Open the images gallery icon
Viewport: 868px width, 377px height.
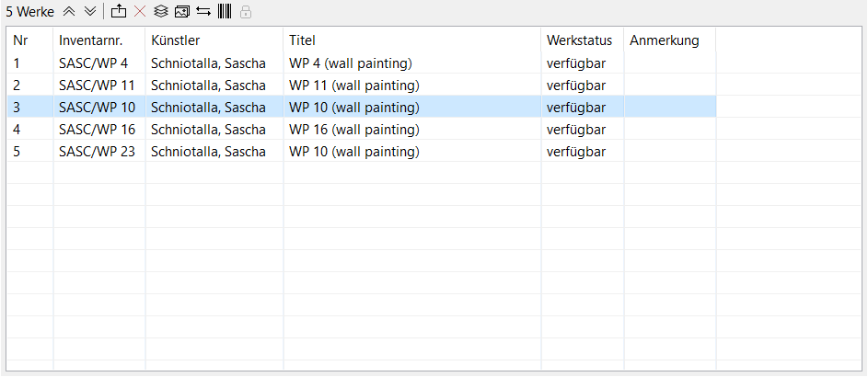182,12
